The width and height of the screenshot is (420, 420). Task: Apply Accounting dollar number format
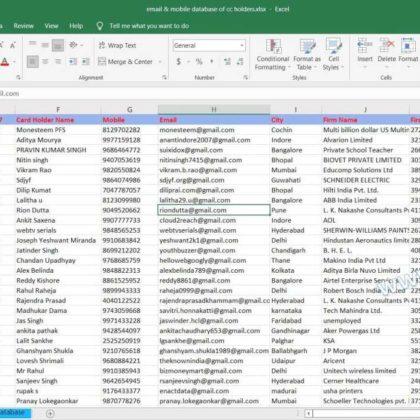179,62
